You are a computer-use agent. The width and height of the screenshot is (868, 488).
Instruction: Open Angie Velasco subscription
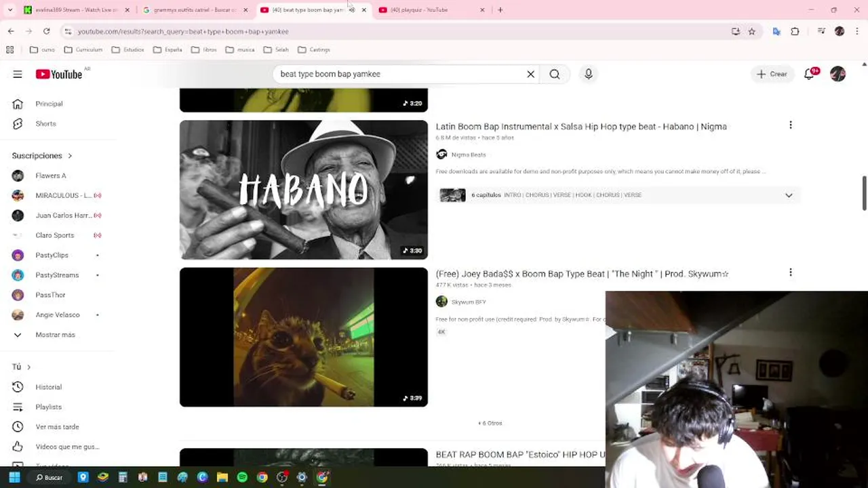[x=57, y=314]
